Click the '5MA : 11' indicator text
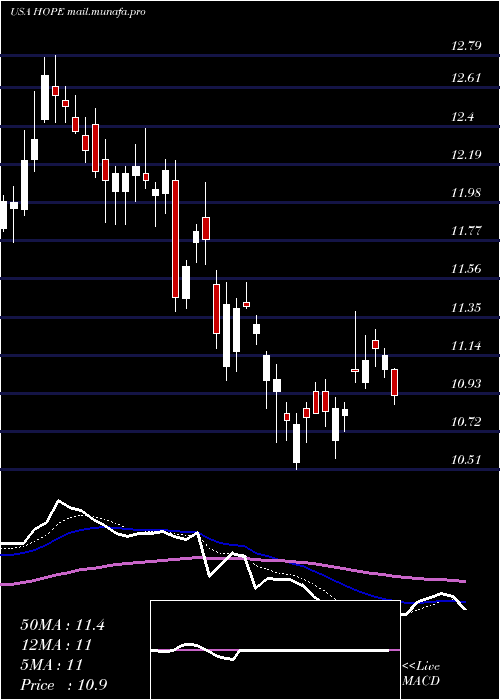The image size is (500, 700). pos(52,665)
